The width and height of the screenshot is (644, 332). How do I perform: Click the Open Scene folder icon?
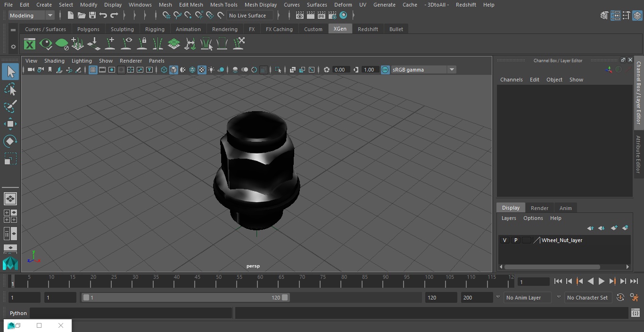[x=82, y=16]
